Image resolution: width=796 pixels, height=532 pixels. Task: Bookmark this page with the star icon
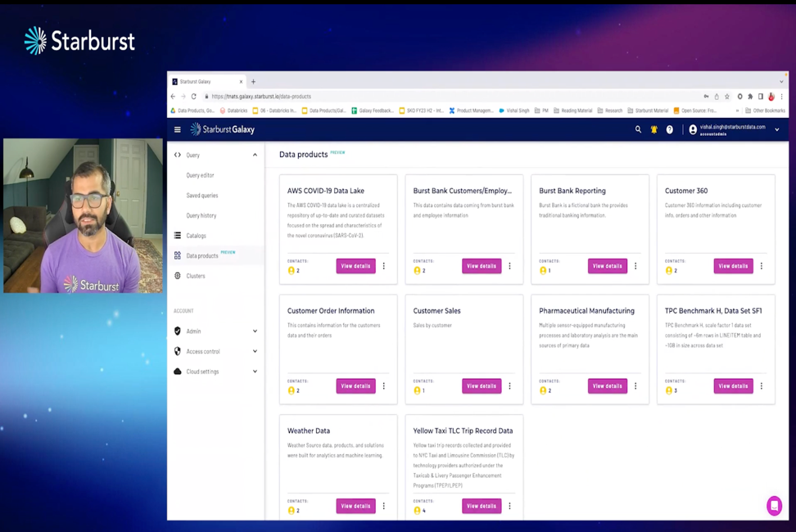(727, 97)
